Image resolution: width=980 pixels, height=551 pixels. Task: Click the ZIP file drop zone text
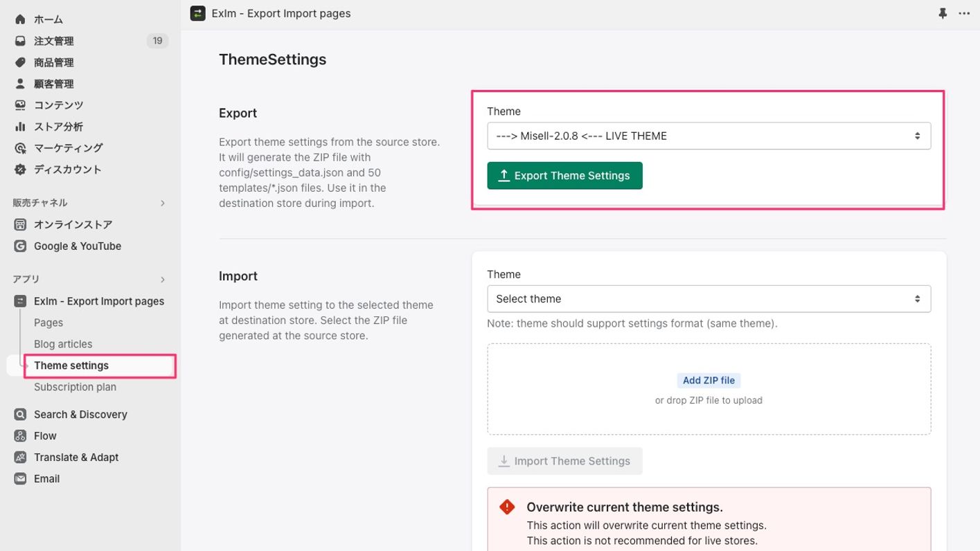[x=709, y=400]
